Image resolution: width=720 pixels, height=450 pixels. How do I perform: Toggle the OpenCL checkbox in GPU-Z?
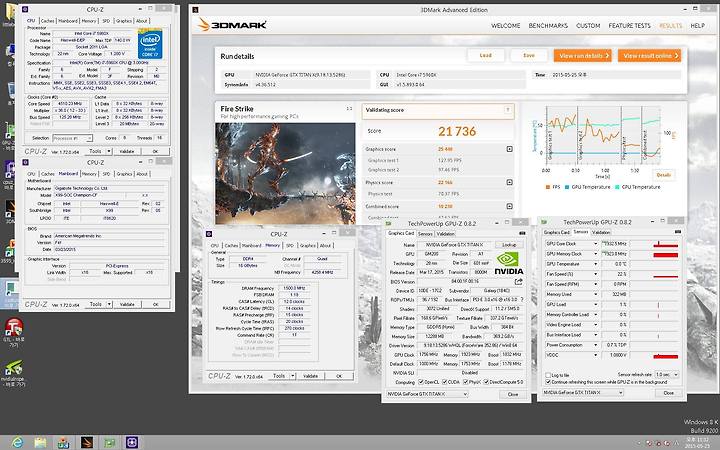point(421,382)
